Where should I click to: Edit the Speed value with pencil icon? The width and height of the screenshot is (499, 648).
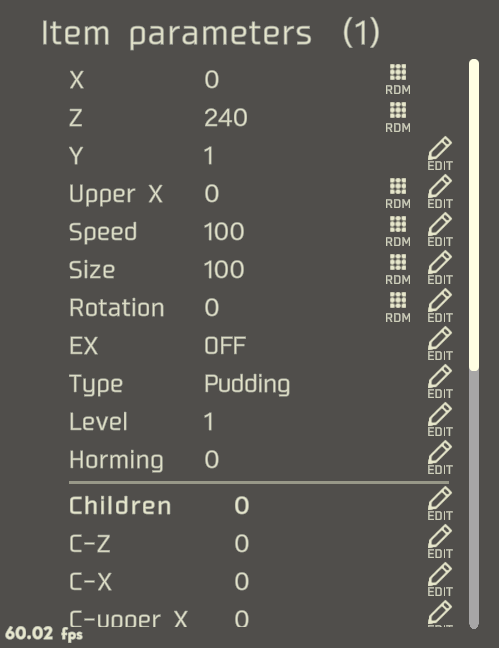(440, 230)
